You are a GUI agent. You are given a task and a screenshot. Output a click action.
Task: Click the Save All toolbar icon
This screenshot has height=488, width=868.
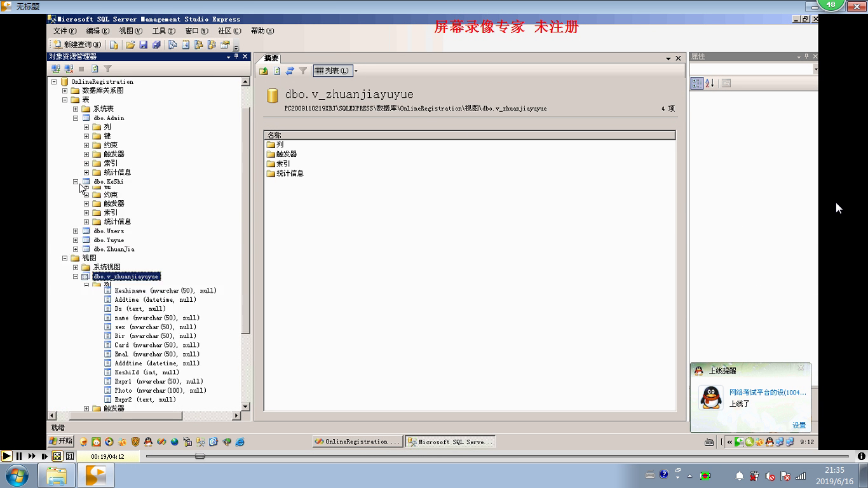(156, 44)
